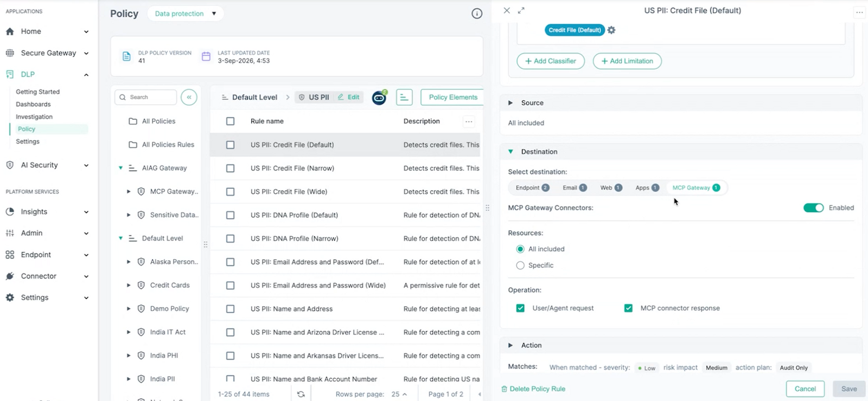Viewport: 868px width, 401px height.
Task: Click the Edit pencil beside US PII
Action: [349, 98]
